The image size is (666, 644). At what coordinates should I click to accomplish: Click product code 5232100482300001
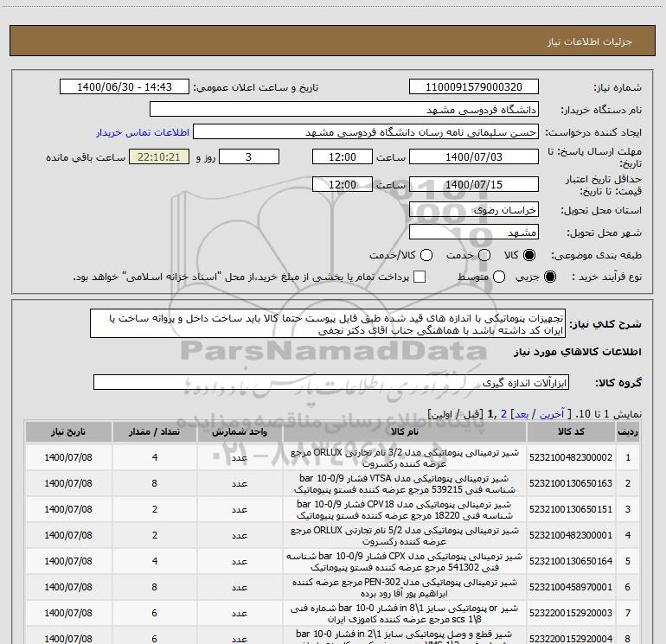pos(571,535)
